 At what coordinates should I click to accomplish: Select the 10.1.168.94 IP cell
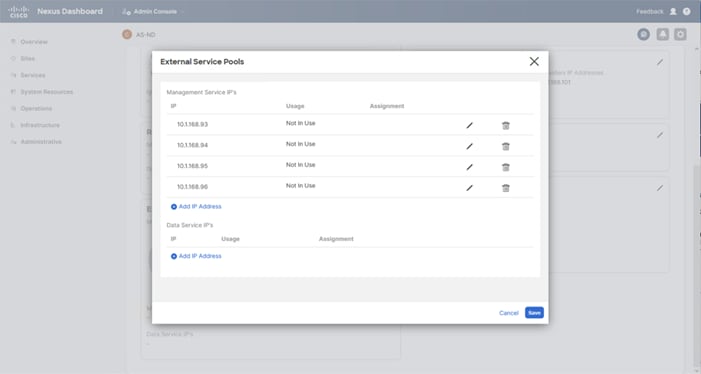pos(192,145)
